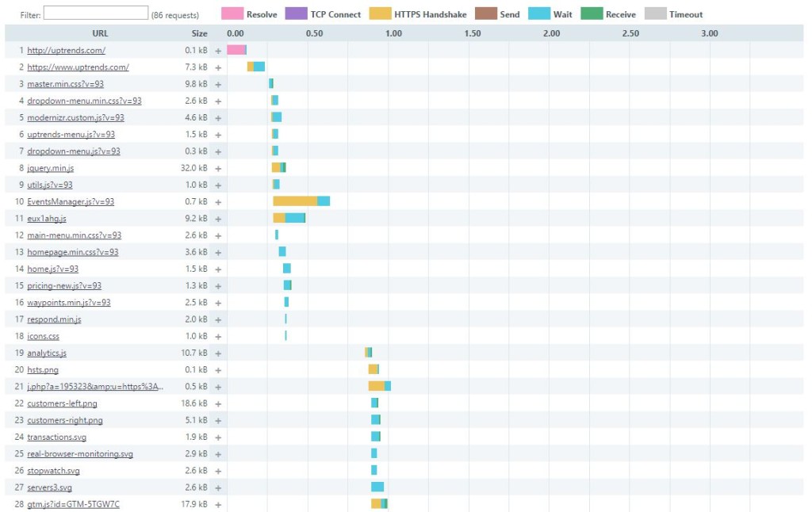Expand details for the jquery.min.js request
Image resolution: width=812 pixels, height=512 pixels.
[219, 167]
